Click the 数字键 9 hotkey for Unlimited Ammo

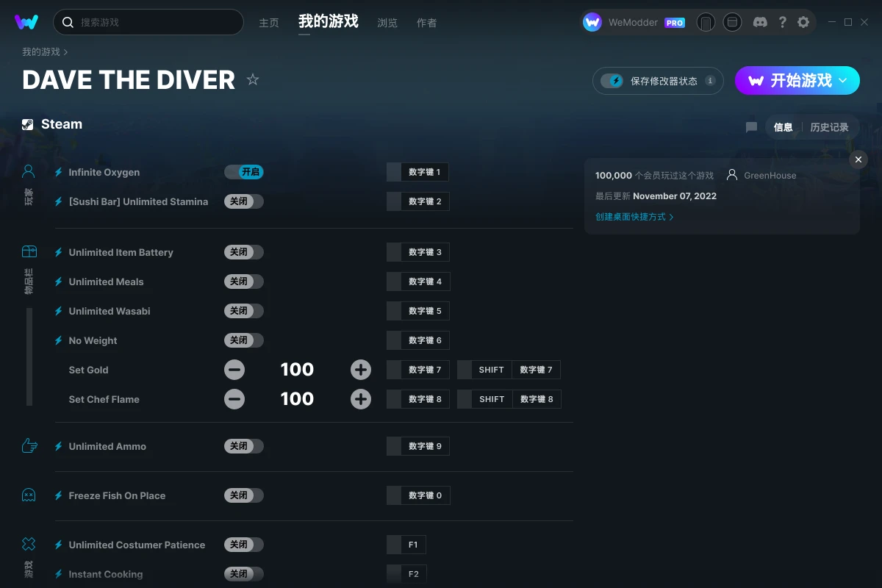[417, 446]
